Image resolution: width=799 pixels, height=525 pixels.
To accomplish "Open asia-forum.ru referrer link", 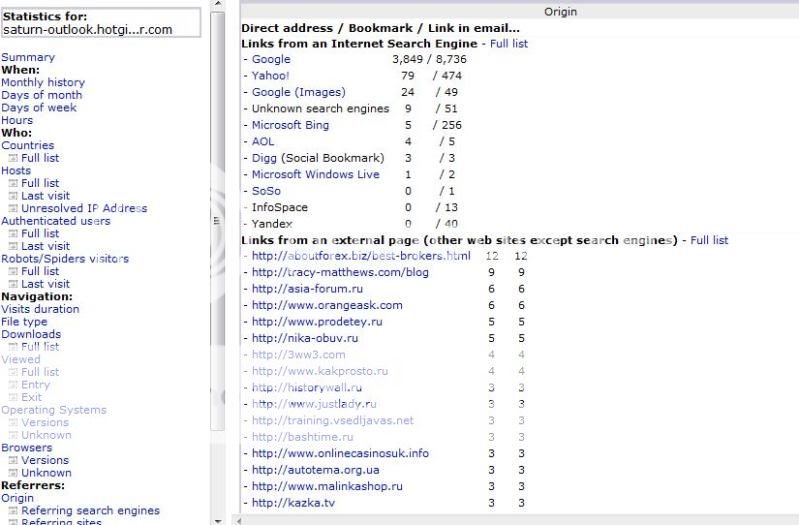I will click(307, 289).
